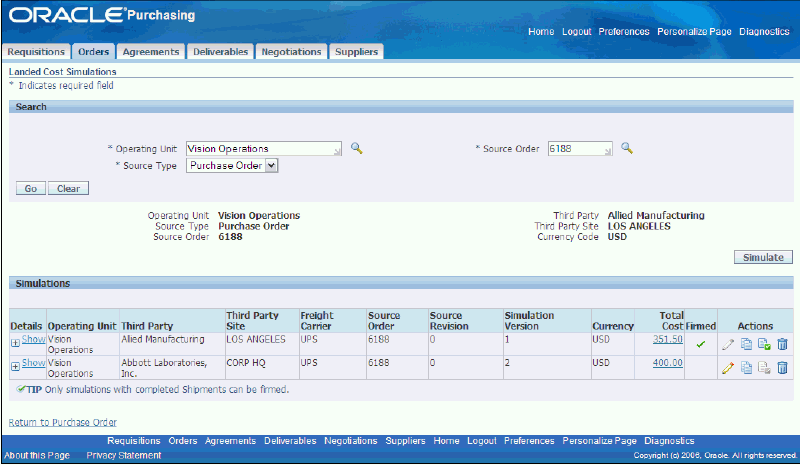Screen dimensions: 800x465
Task: Edit the Abbott Laboratories simulation
Action: tap(728, 368)
